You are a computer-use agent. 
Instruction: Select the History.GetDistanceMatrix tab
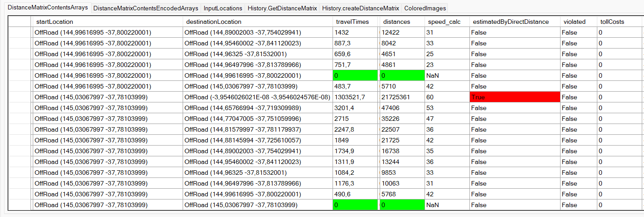[x=282, y=8]
